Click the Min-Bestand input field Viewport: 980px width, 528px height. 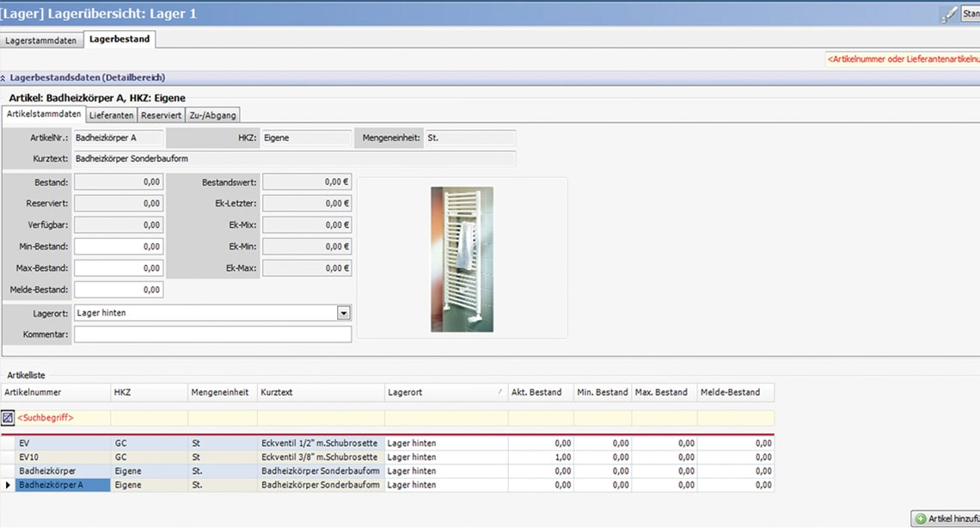(x=119, y=247)
